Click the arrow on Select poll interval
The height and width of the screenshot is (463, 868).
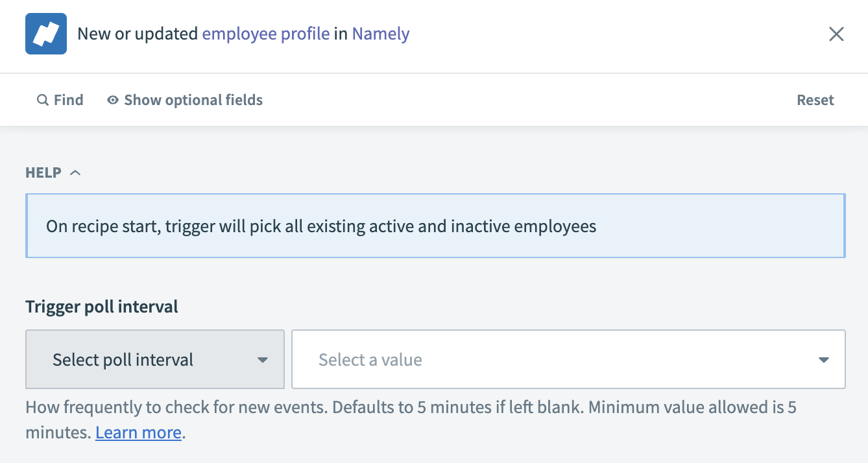point(263,360)
